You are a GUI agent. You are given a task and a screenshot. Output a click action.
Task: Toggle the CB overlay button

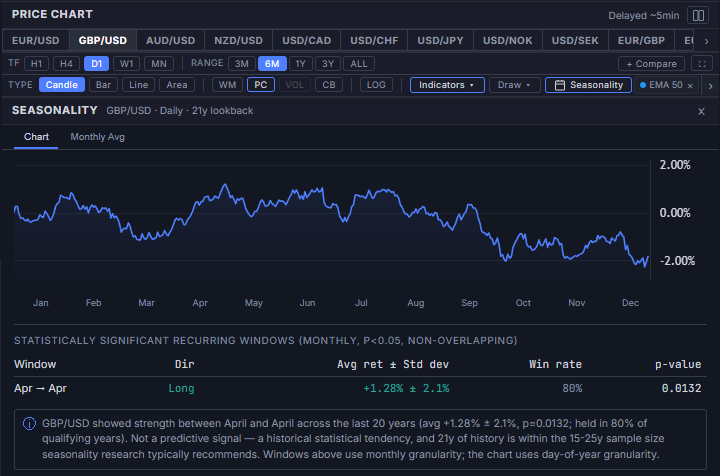[x=329, y=85]
